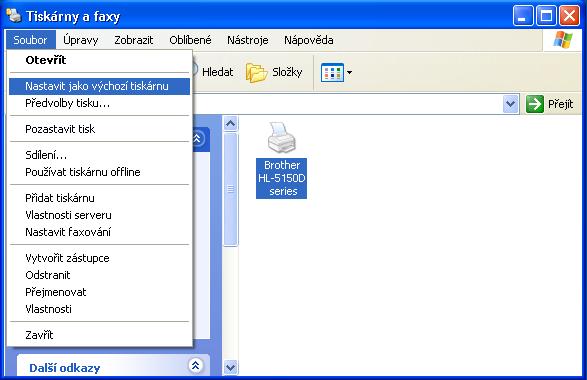Open the Zobrazit menu
This screenshot has height=380, width=587.
pyautogui.click(x=134, y=40)
